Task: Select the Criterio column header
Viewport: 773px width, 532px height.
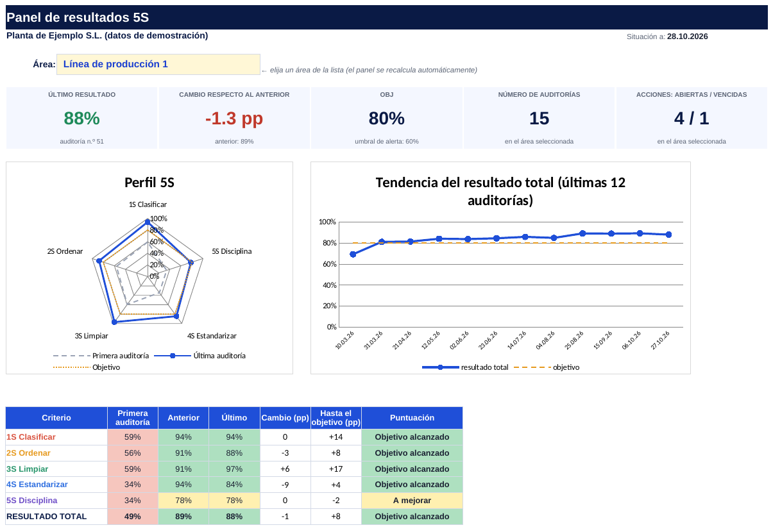Action: [x=56, y=418]
